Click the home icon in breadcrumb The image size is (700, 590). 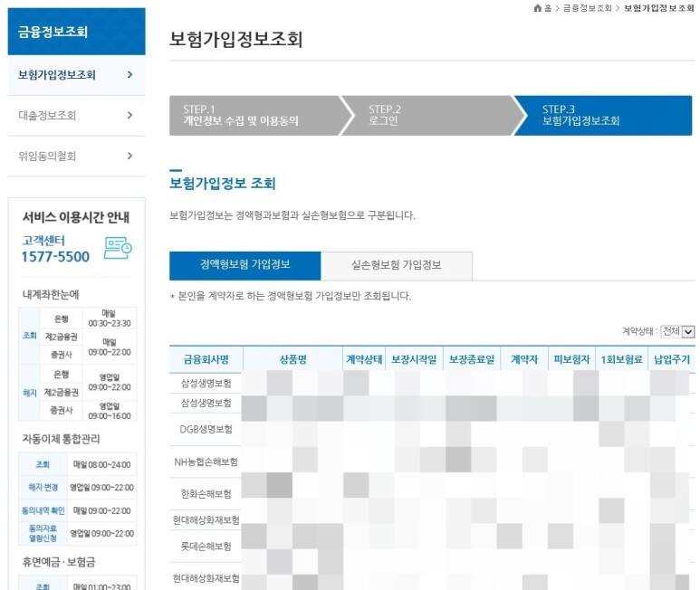pyautogui.click(x=538, y=8)
